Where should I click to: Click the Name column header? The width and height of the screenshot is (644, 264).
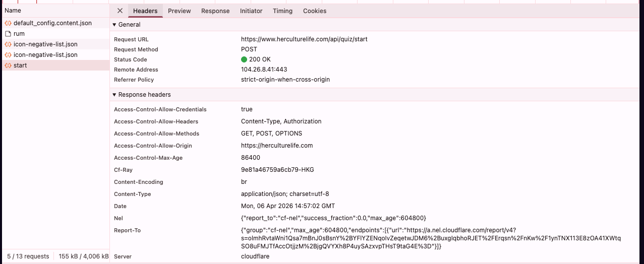13,11
